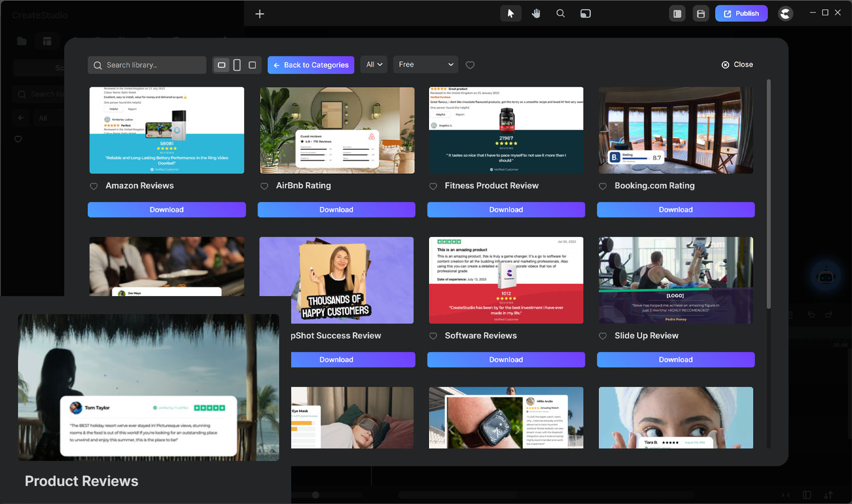This screenshot has height=504, width=852.
Task: Click the save project icon
Action: [x=701, y=14]
